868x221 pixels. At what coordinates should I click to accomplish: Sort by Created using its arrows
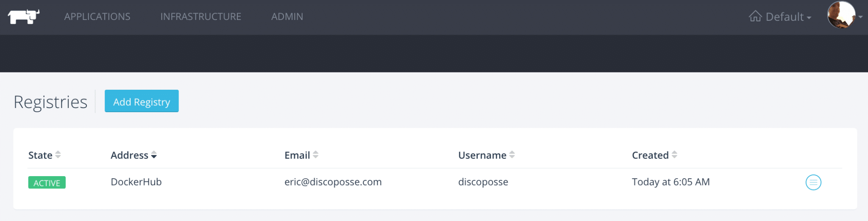[x=674, y=155]
